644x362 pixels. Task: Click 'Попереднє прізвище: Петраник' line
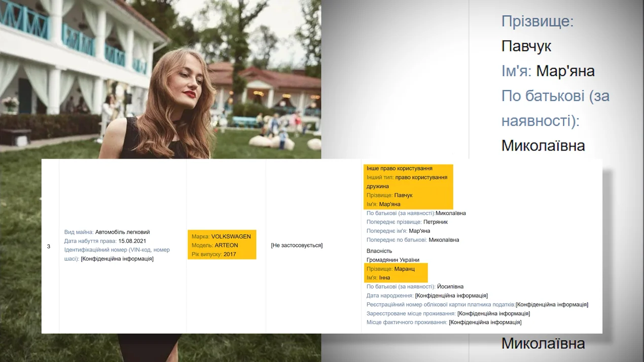[407, 222]
